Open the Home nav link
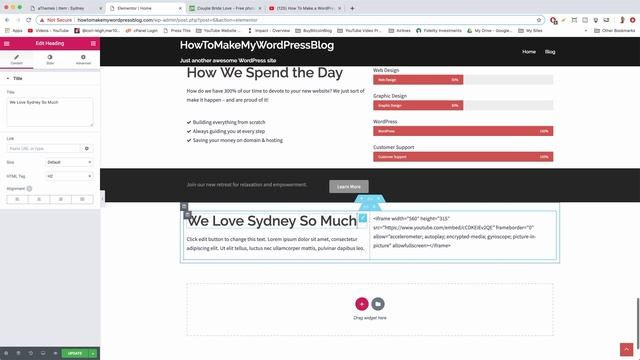The height and width of the screenshot is (360, 640). click(529, 52)
